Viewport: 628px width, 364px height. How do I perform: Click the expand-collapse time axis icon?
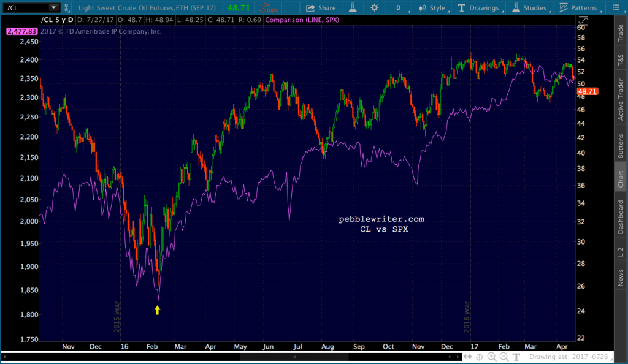467,357
